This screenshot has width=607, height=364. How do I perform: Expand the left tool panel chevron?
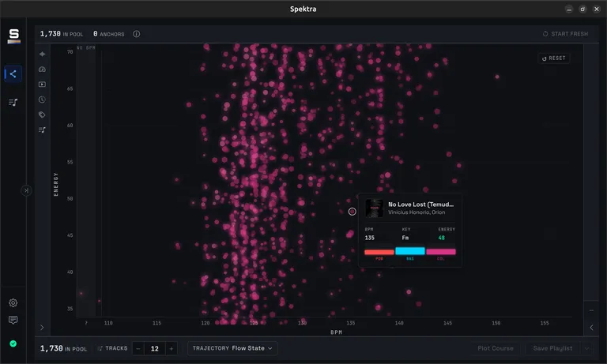[42, 328]
